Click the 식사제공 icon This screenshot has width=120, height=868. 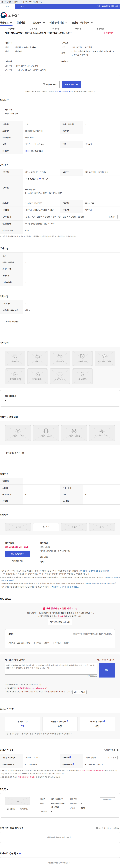(x=82, y=376)
